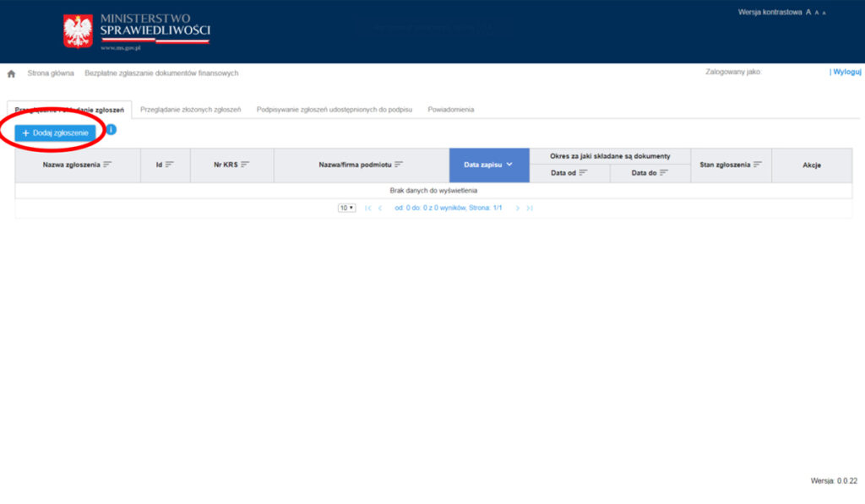The image size is (865, 504).
Task: Switch to Przeglądanie złożonych zgłoszeń tab
Action: pyautogui.click(x=191, y=110)
